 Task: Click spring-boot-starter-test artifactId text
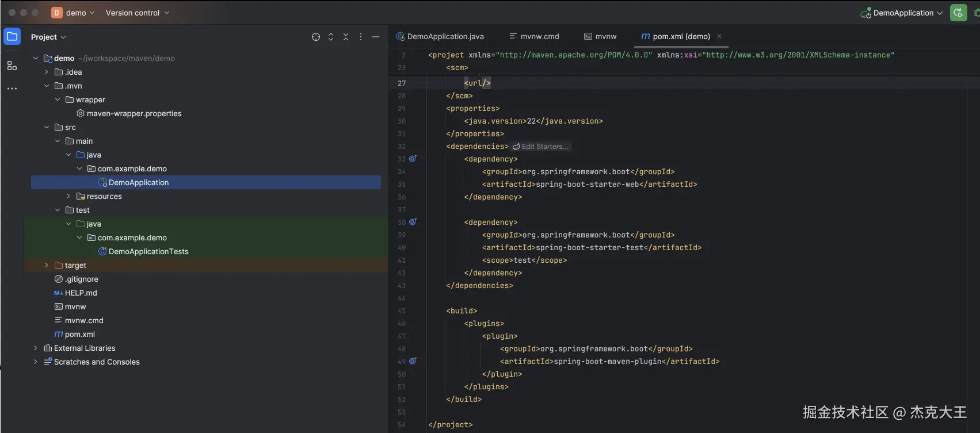click(590, 247)
